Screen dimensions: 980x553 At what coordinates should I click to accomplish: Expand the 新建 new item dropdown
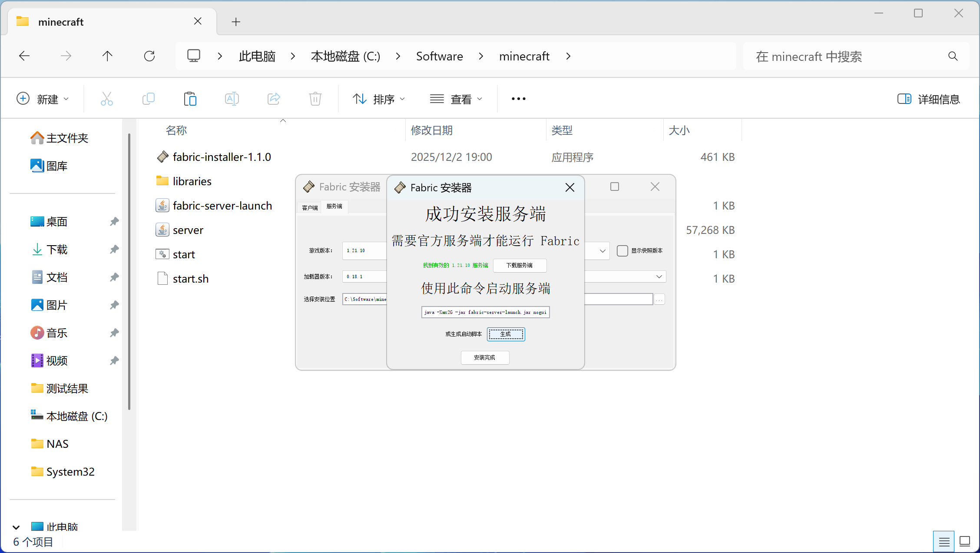43,99
